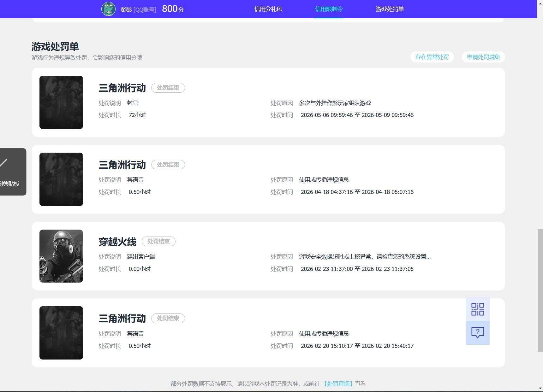Click the 存在异常处罚 button
The width and height of the screenshot is (543, 392).
(432, 57)
